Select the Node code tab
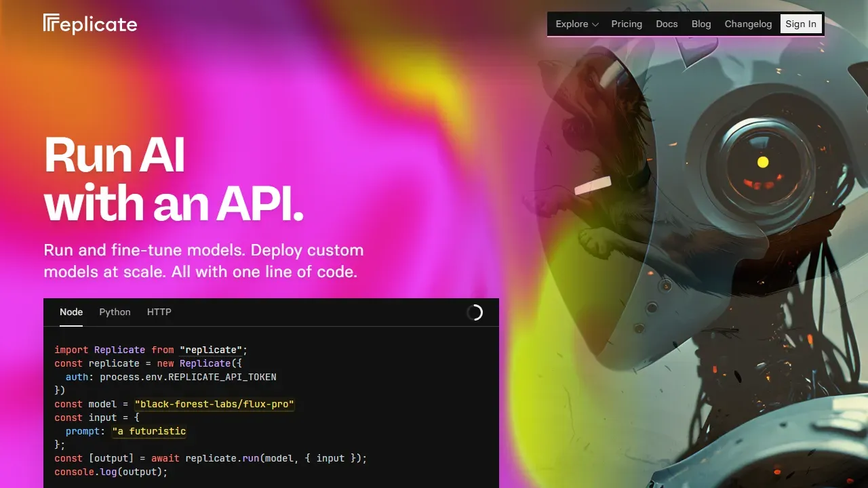 [71, 312]
